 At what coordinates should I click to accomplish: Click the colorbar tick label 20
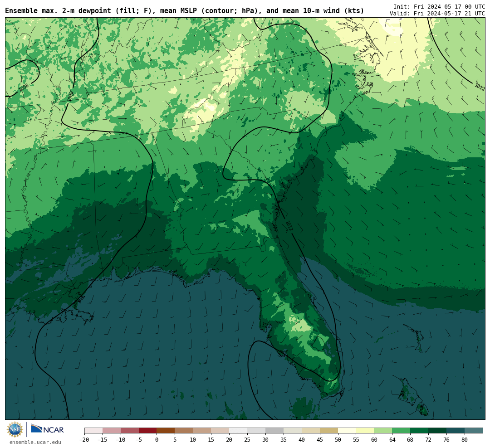(x=230, y=439)
